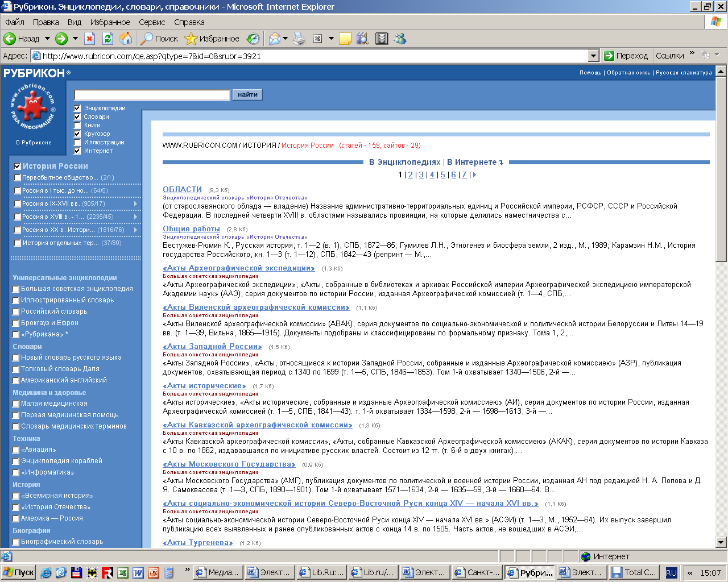Open the Файл menu
728x582 pixels.
[15, 22]
